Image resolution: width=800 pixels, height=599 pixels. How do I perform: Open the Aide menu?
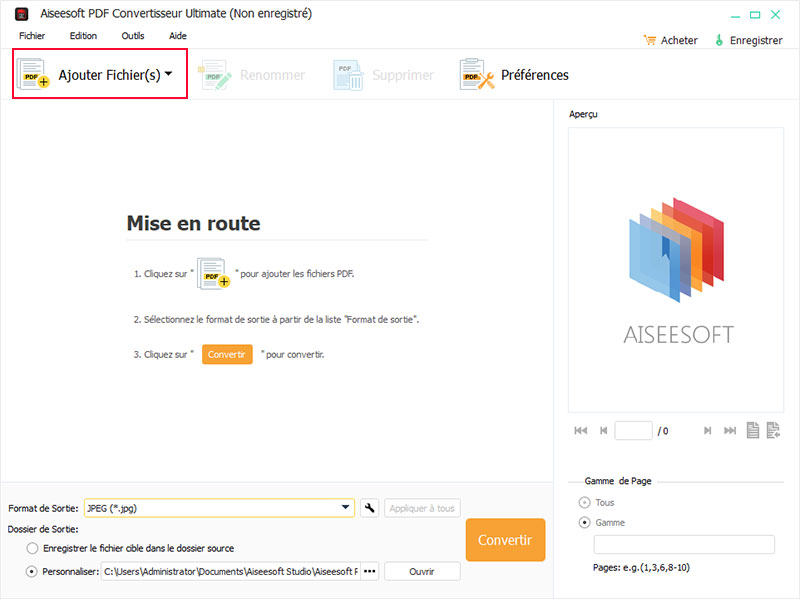click(178, 36)
